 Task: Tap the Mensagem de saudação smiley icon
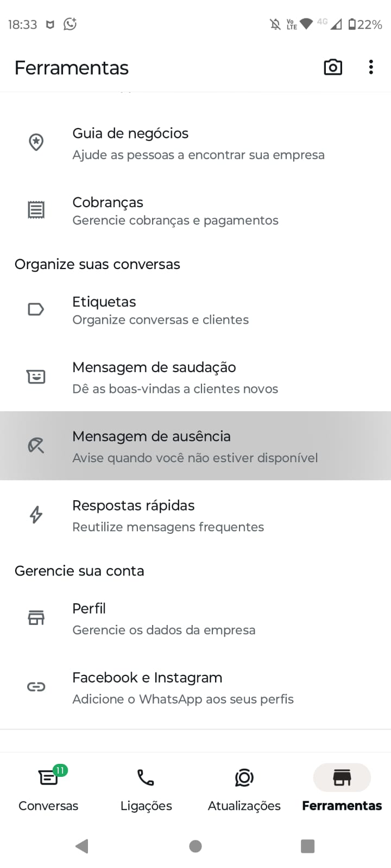coord(36,376)
